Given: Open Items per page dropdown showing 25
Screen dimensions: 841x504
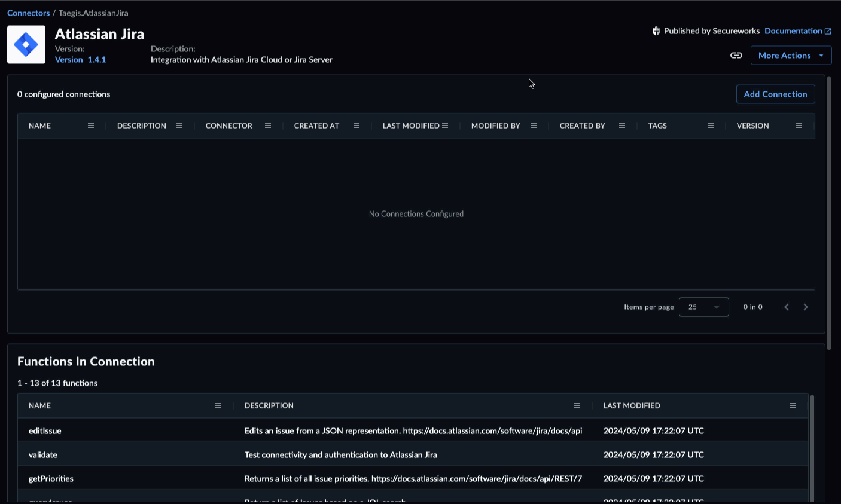Looking at the screenshot, I should pos(704,307).
